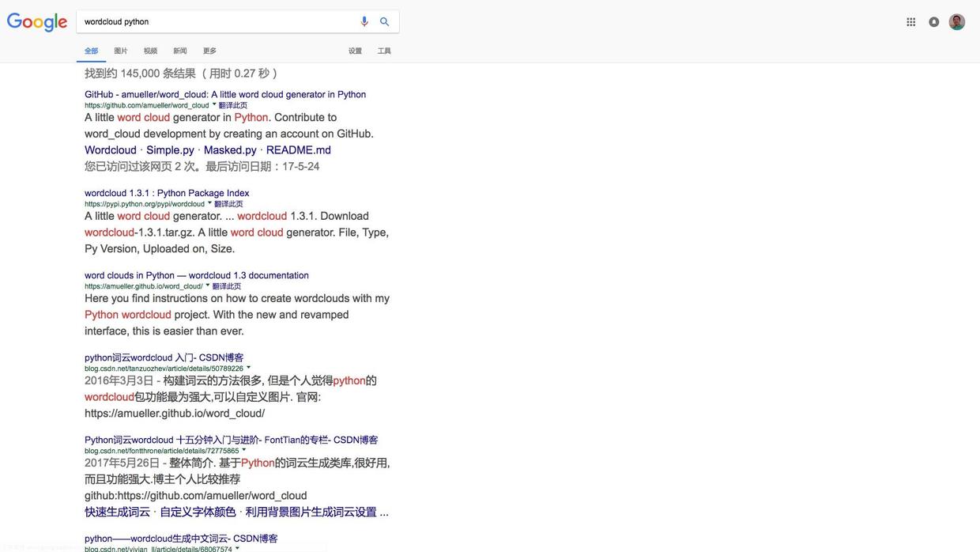This screenshot has height=552, width=980.
Task: Open the Google apps grid
Action: [x=910, y=22]
